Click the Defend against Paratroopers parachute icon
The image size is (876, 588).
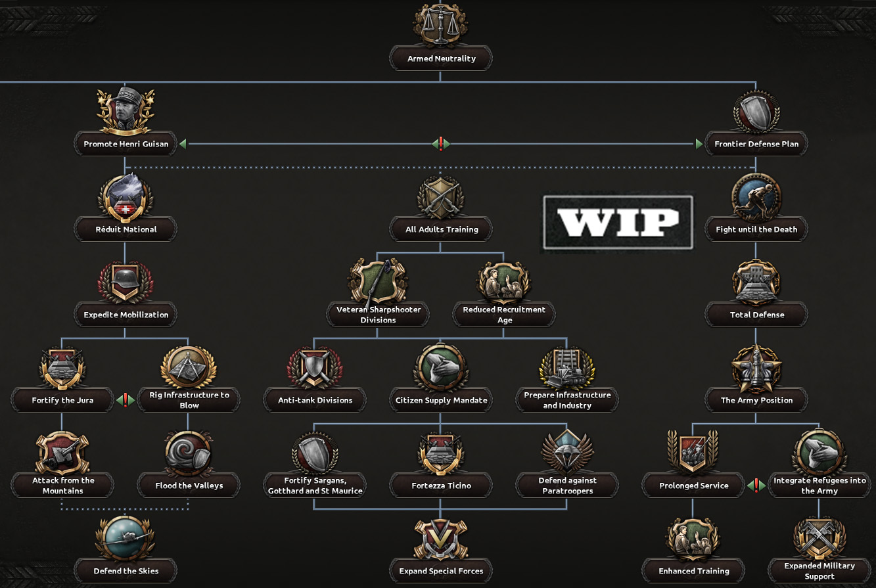pos(567,452)
